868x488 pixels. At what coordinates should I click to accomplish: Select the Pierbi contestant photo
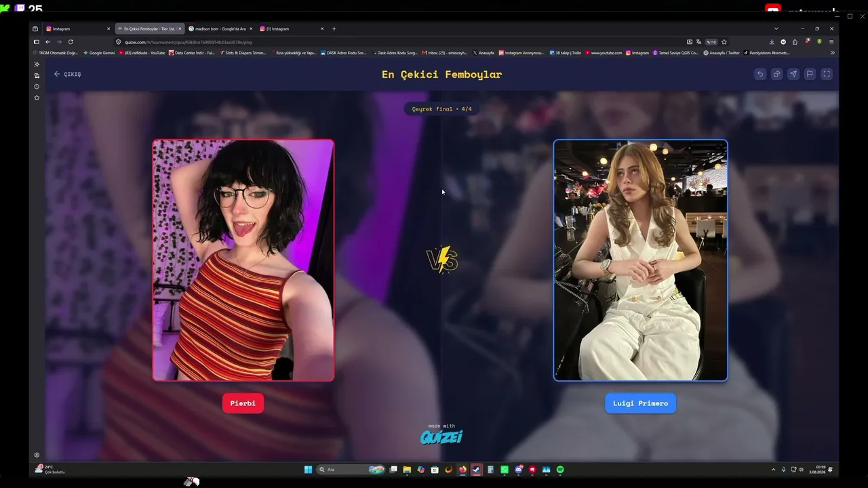243,260
